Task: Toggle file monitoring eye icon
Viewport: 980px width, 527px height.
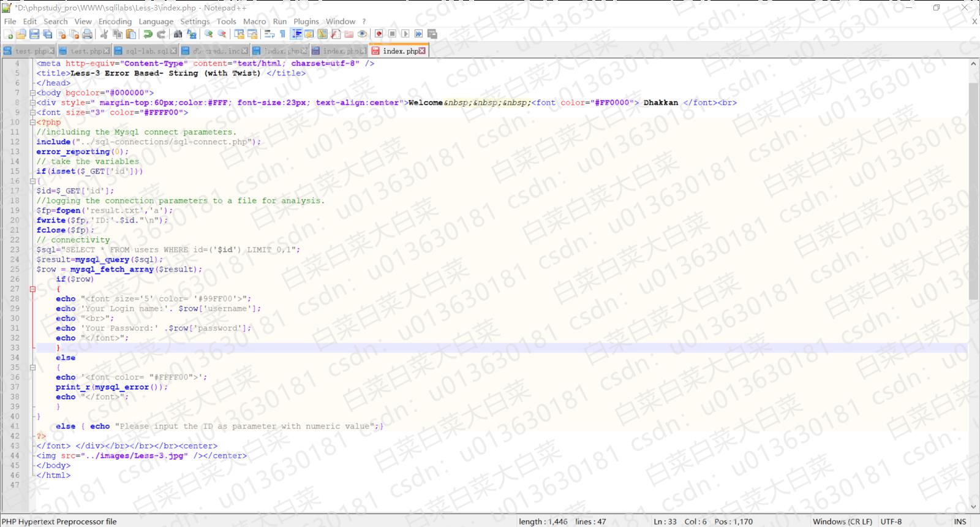Action: (x=362, y=34)
